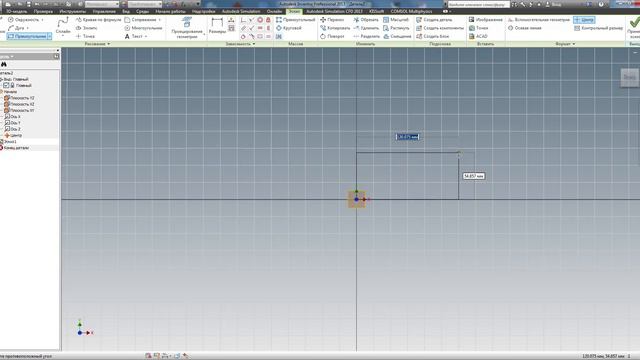The height and width of the screenshot is (360, 640).
Task: Open the Проецирование геометрии tool
Action: point(187,28)
